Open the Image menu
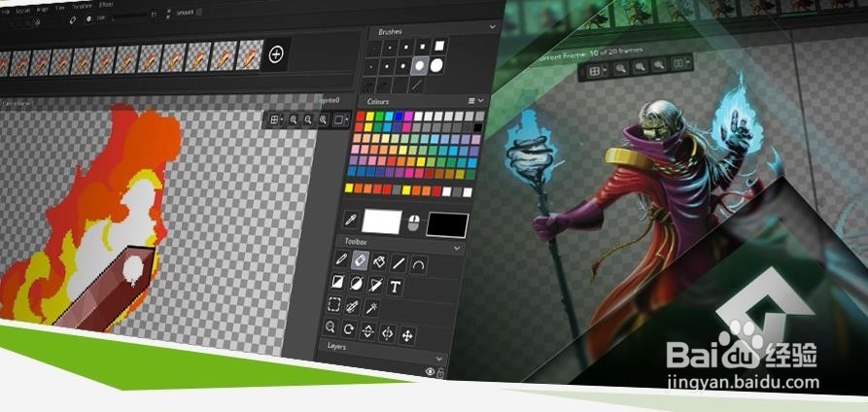Image resolution: width=868 pixels, height=412 pixels. tap(42, 9)
